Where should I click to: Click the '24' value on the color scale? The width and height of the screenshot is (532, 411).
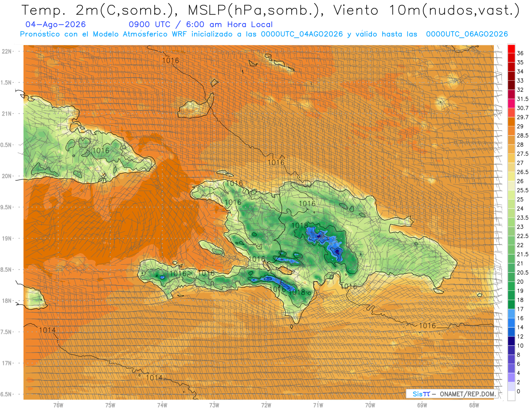tap(520, 208)
